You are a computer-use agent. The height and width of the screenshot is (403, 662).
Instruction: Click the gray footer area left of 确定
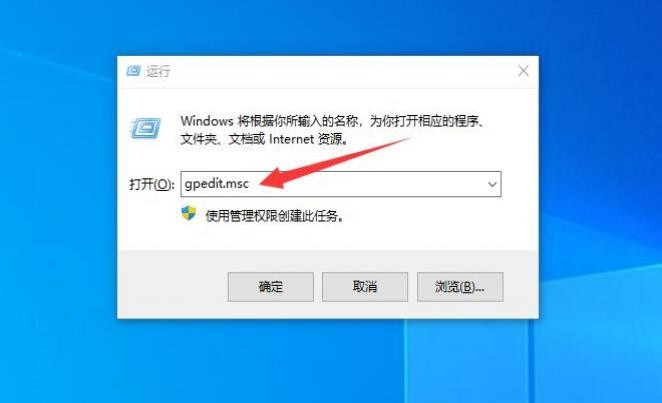coord(171,285)
